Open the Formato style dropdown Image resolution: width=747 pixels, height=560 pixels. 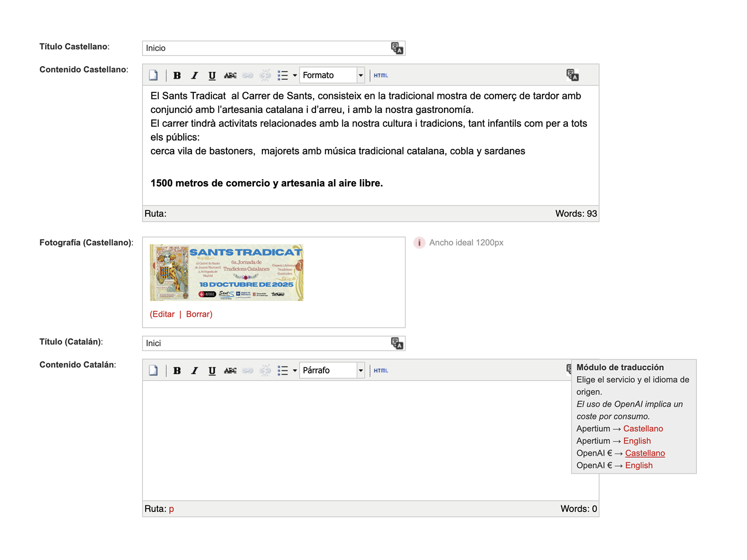point(360,76)
